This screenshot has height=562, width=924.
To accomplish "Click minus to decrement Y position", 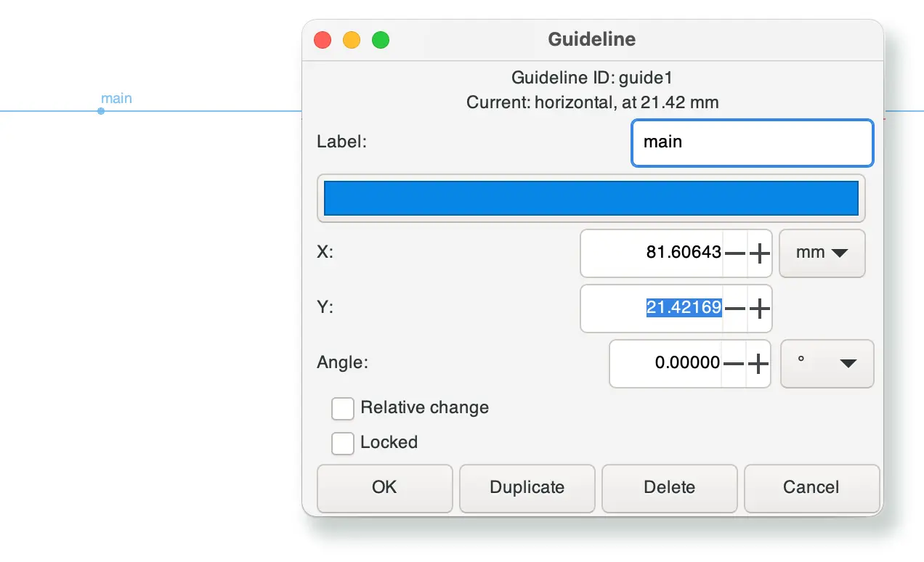I will click(x=735, y=309).
